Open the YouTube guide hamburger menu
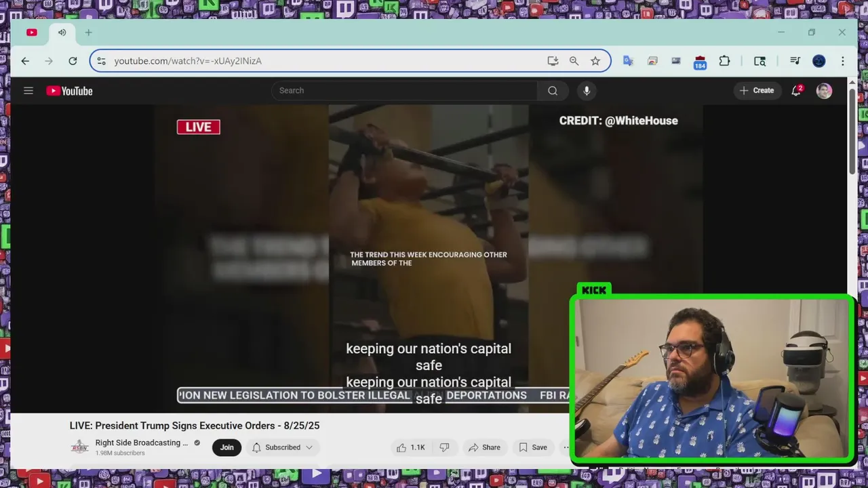 (28, 90)
